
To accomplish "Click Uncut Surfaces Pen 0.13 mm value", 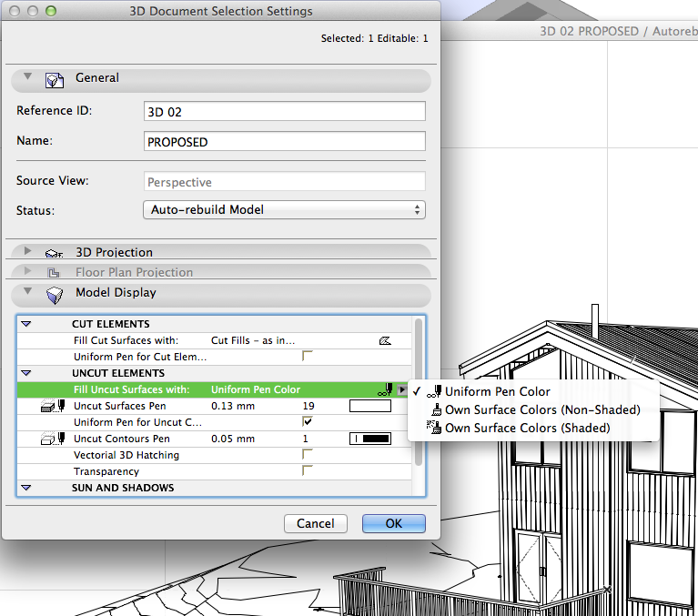I will point(233,406).
